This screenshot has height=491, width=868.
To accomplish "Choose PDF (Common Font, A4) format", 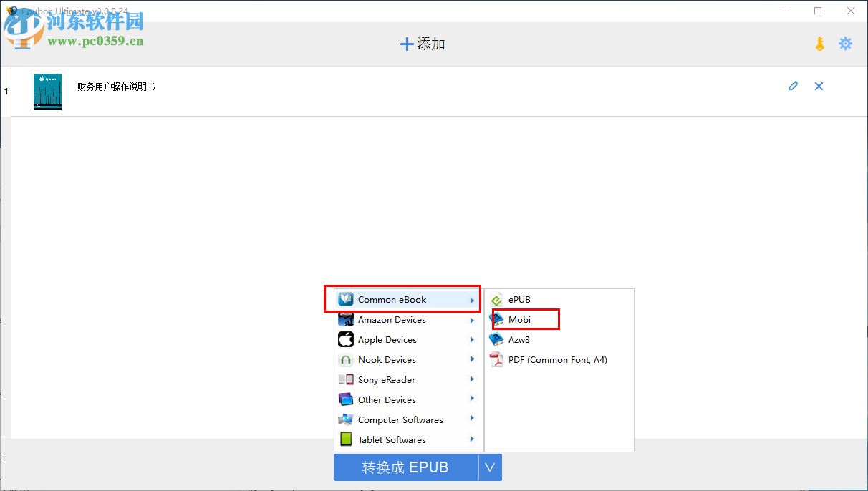I will click(559, 359).
